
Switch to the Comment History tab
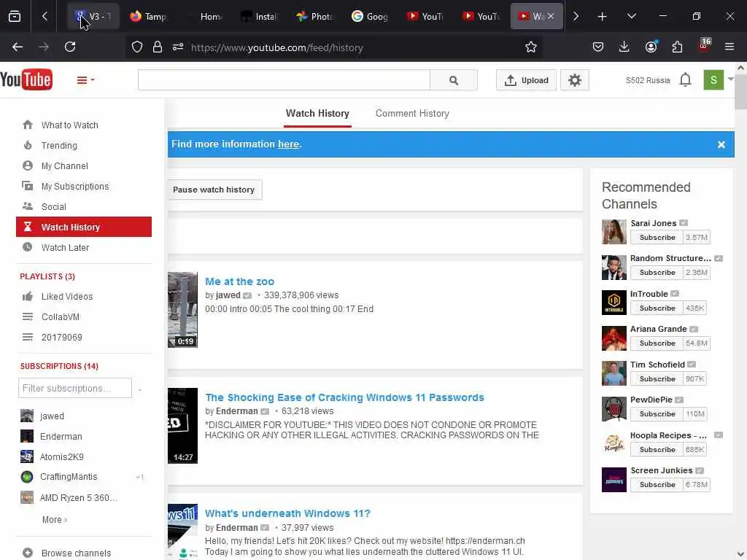click(x=412, y=113)
